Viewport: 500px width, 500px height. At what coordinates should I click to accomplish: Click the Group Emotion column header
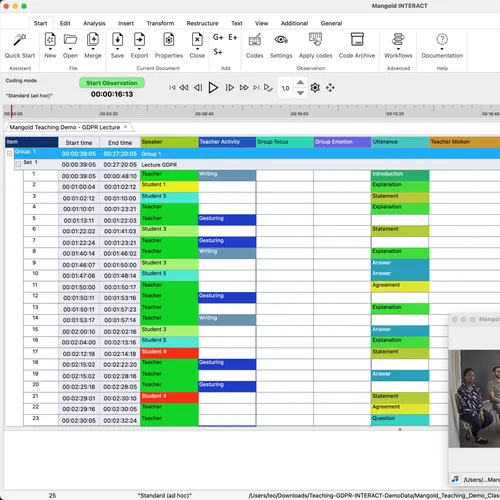click(342, 142)
